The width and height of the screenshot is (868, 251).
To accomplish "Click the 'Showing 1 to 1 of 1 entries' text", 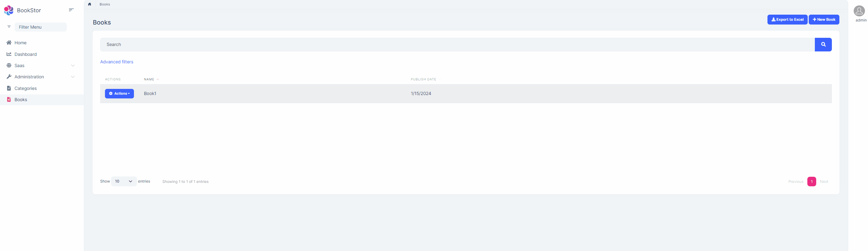I will 185,182.
